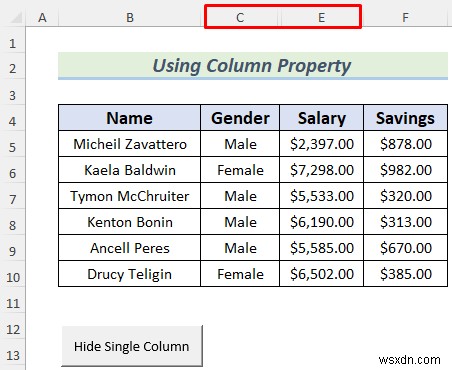452x370 pixels.
Task: Select the Savings header cell
Action: (x=405, y=118)
